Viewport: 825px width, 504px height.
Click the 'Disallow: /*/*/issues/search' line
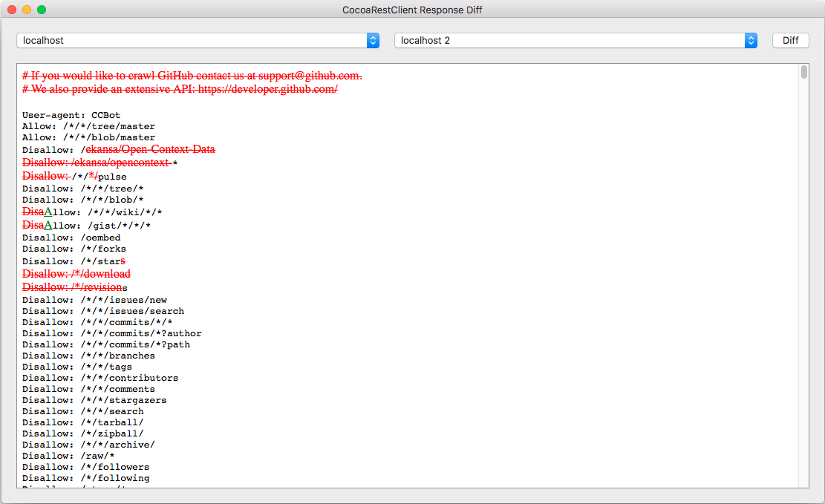point(103,311)
